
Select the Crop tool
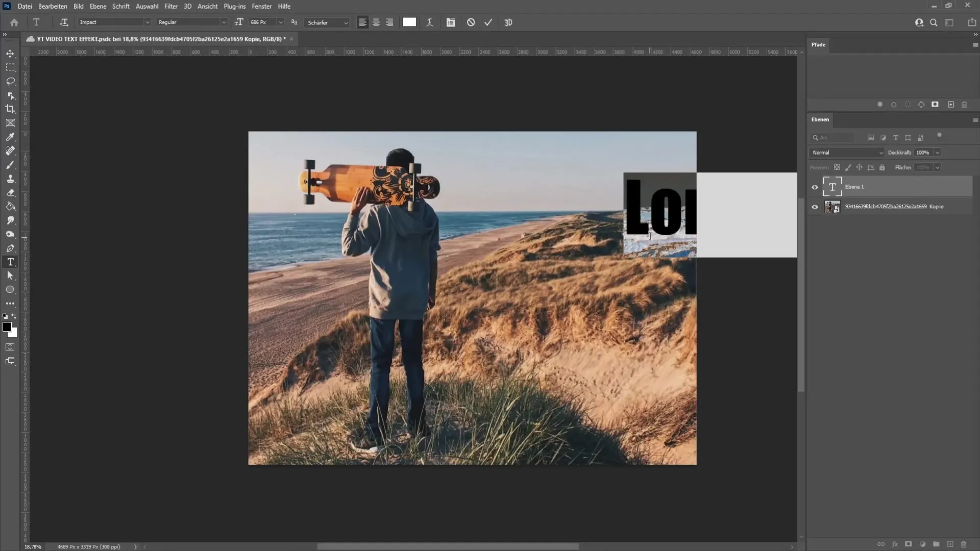(x=10, y=109)
